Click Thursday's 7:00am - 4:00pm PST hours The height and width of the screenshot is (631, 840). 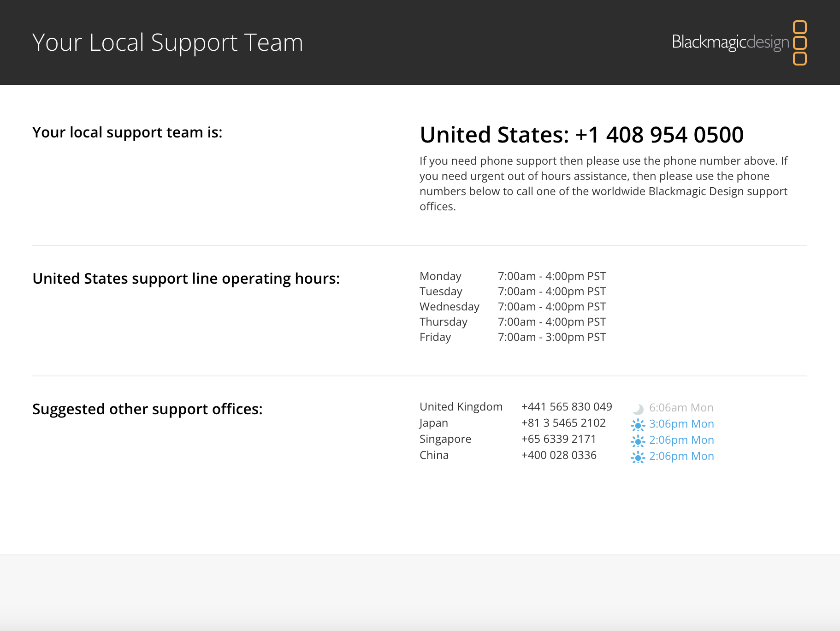click(x=552, y=322)
